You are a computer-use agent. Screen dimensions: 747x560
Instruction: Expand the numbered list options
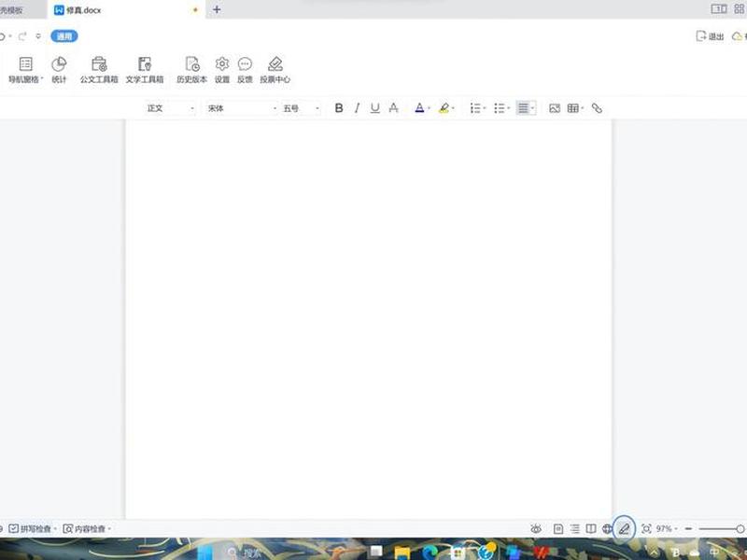pos(485,108)
